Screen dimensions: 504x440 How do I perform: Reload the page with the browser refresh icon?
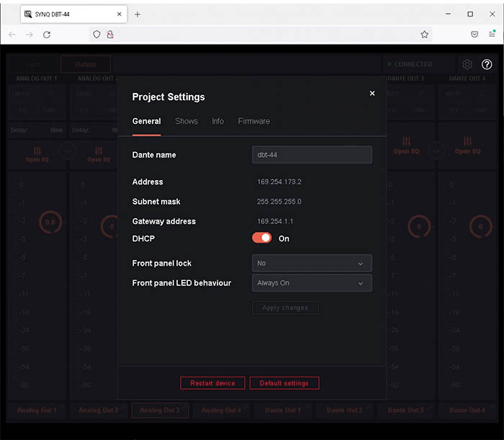click(47, 35)
